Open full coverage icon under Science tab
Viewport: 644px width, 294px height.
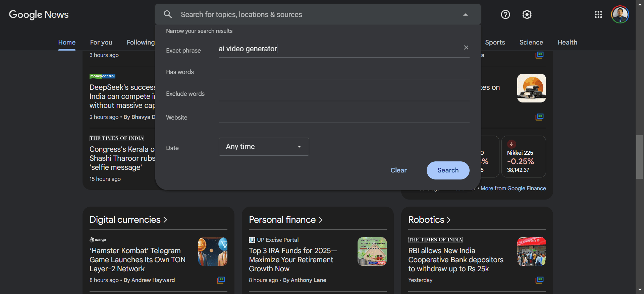(539, 55)
